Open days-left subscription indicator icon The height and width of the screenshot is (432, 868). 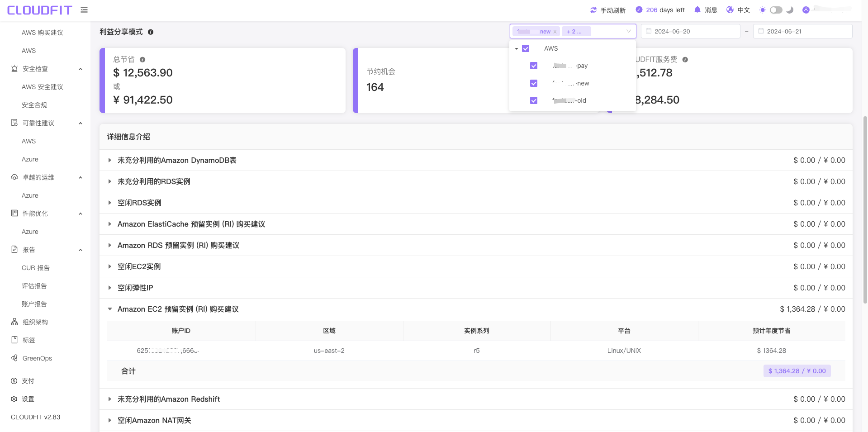click(639, 9)
